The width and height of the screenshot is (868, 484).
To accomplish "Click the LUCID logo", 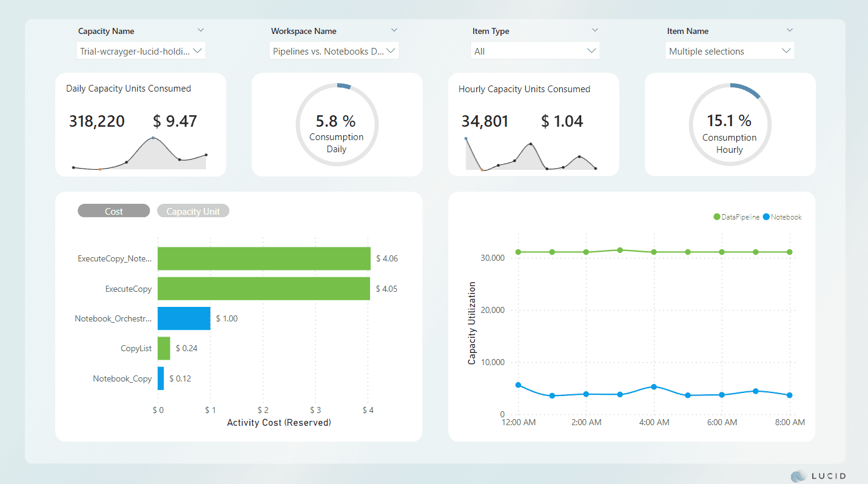I will pos(818,476).
